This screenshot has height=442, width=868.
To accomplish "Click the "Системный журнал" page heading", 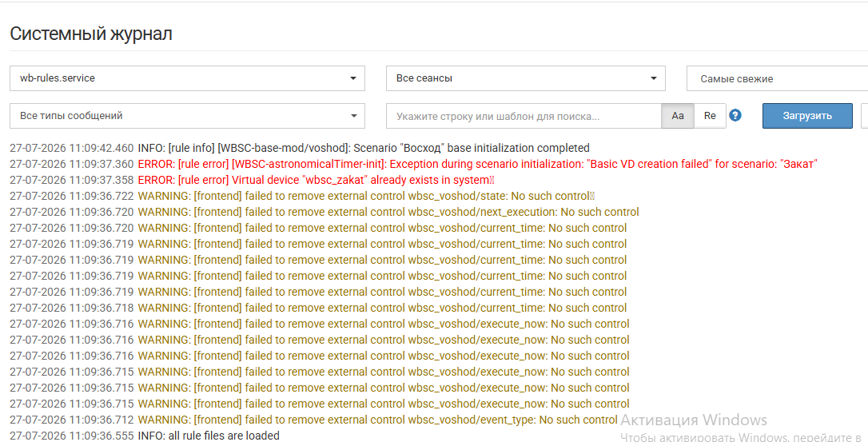I will [91, 34].
